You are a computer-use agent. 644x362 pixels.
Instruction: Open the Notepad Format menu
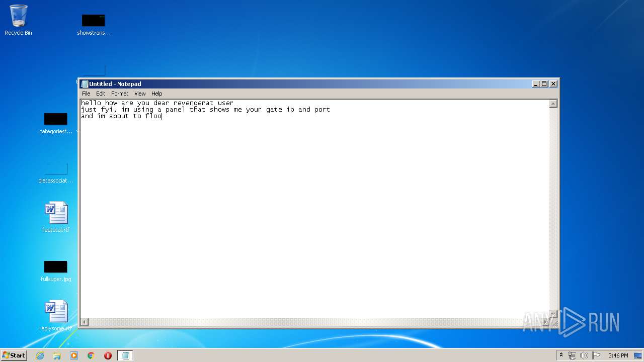coord(120,94)
